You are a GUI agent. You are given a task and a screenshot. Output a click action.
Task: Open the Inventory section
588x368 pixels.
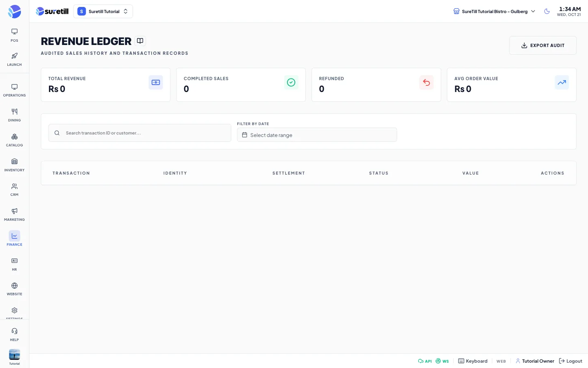(x=14, y=165)
